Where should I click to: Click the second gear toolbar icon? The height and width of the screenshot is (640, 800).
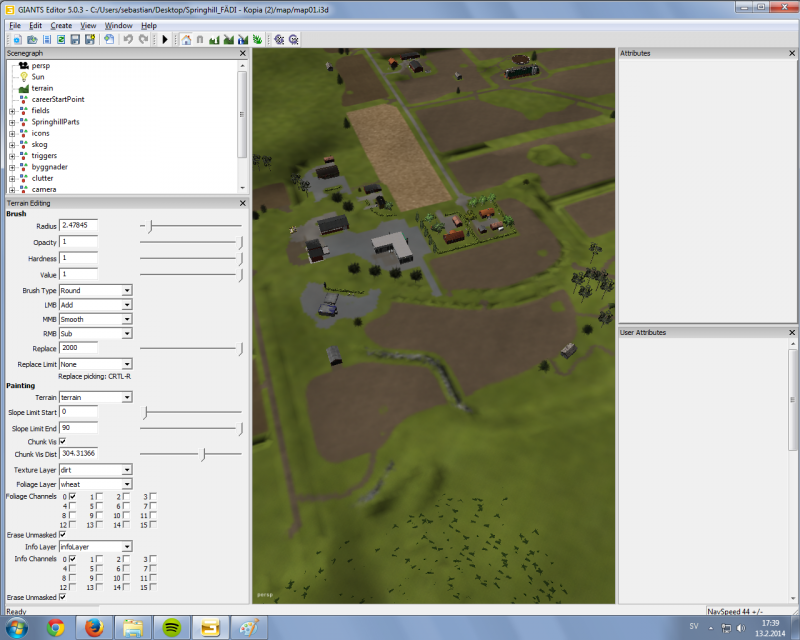pos(293,39)
